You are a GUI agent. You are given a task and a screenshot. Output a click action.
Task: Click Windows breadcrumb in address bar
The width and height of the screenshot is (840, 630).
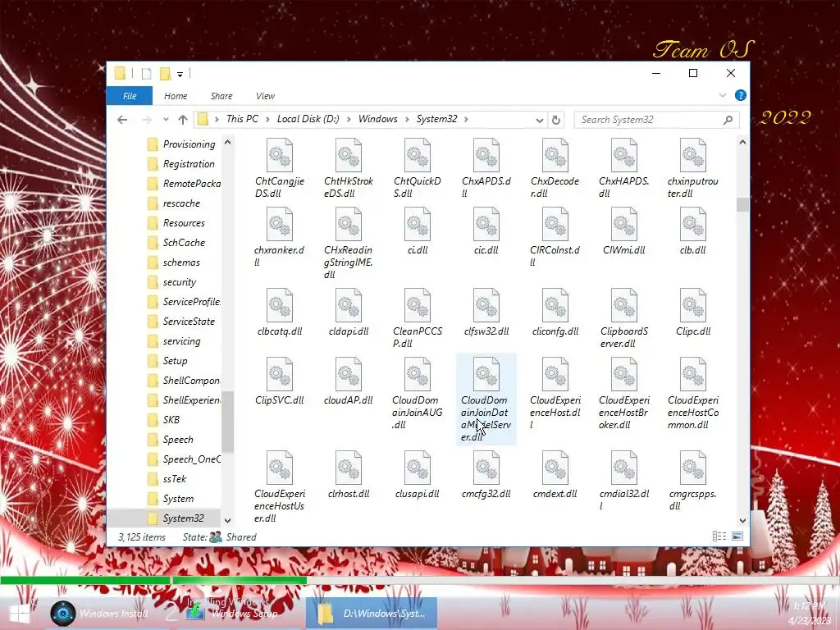coord(377,119)
